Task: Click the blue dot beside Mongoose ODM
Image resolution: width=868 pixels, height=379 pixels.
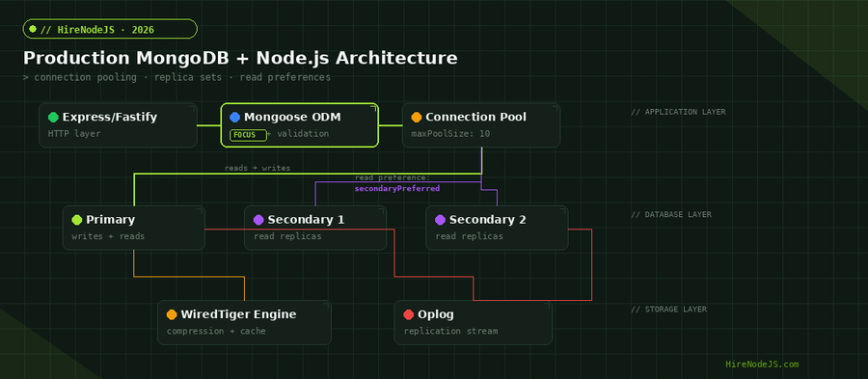Action: [234, 118]
